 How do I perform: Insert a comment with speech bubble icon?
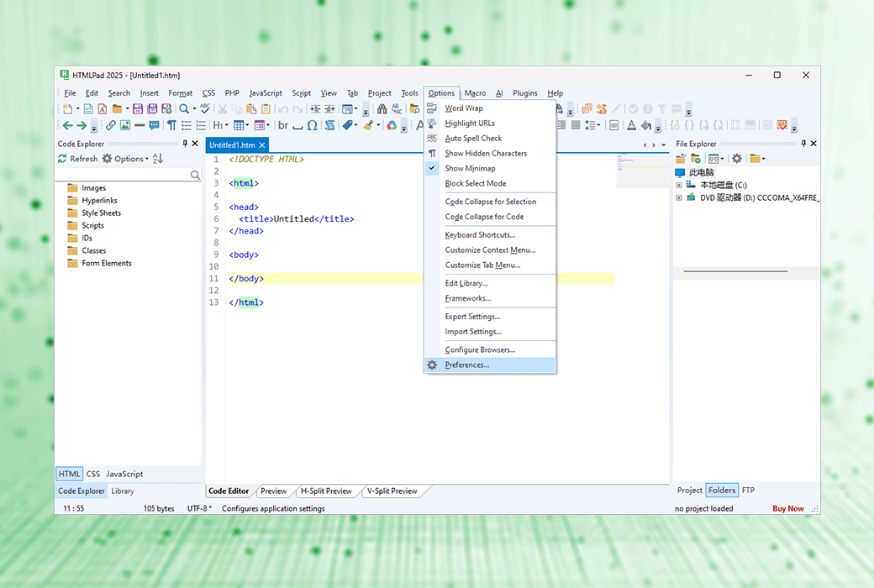coord(155,125)
